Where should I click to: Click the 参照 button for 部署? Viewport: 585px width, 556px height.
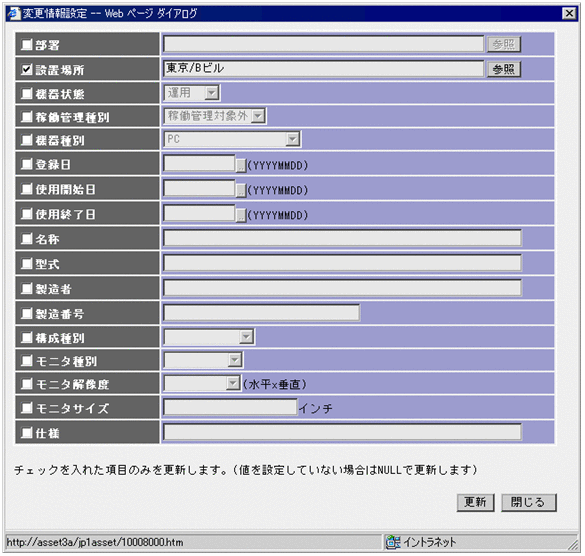point(504,44)
